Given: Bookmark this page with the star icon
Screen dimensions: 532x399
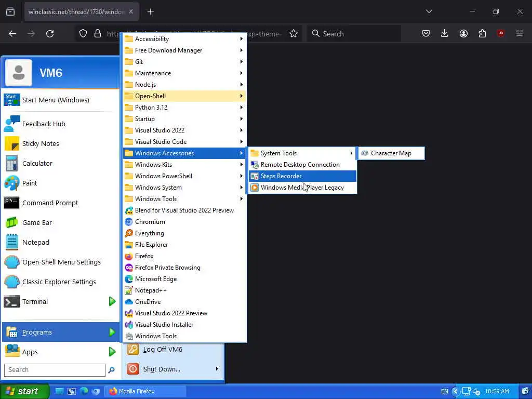Looking at the screenshot, I should (294, 34).
